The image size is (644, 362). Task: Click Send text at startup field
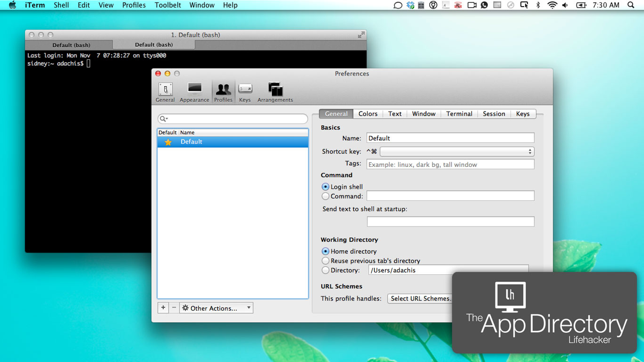pos(450,222)
